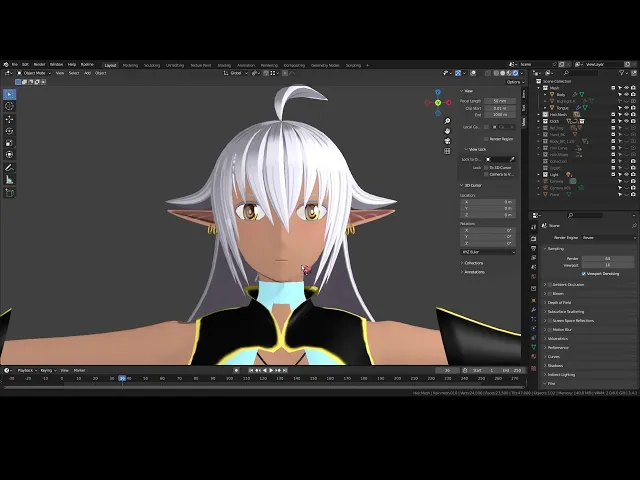640x480 pixels.
Task: Click the eyedropper in Lock to Object field
Action: click(512, 159)
